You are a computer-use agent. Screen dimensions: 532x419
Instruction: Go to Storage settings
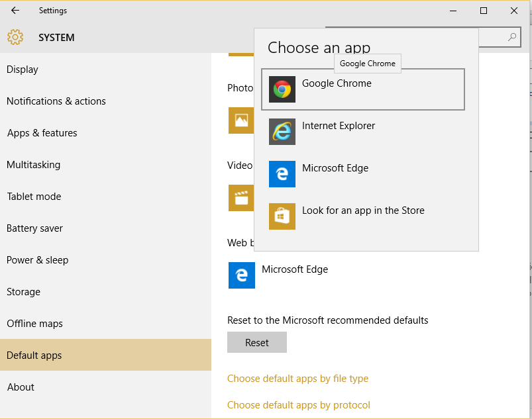coord(105,292)
